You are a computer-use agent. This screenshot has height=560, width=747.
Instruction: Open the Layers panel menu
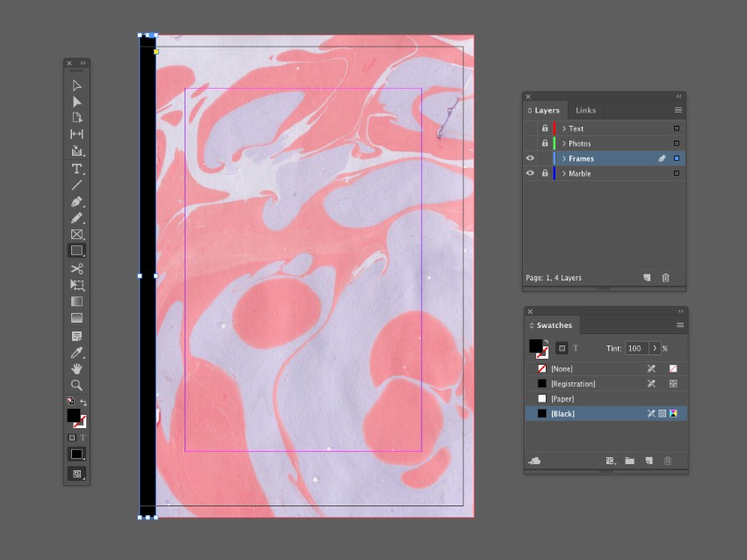678,110
